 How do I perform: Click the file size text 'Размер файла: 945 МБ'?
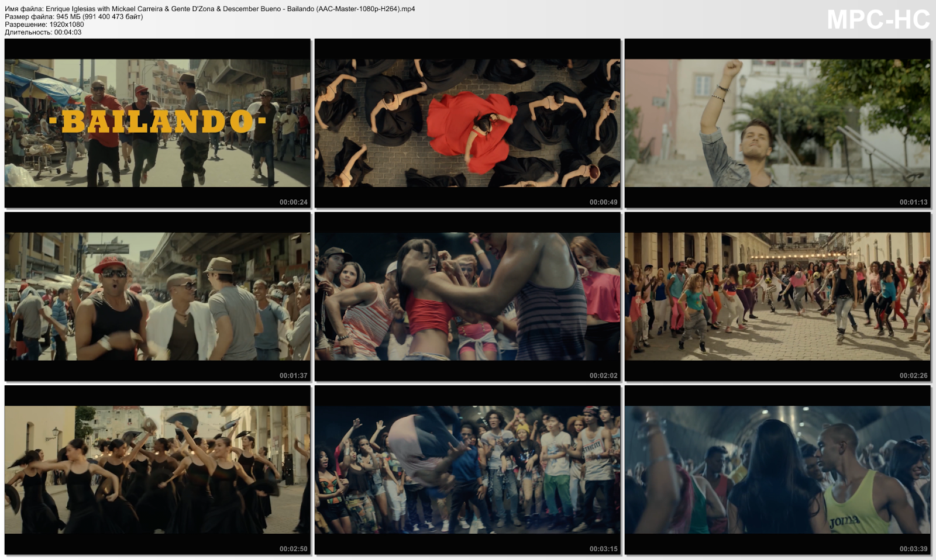tap(74, 16)
